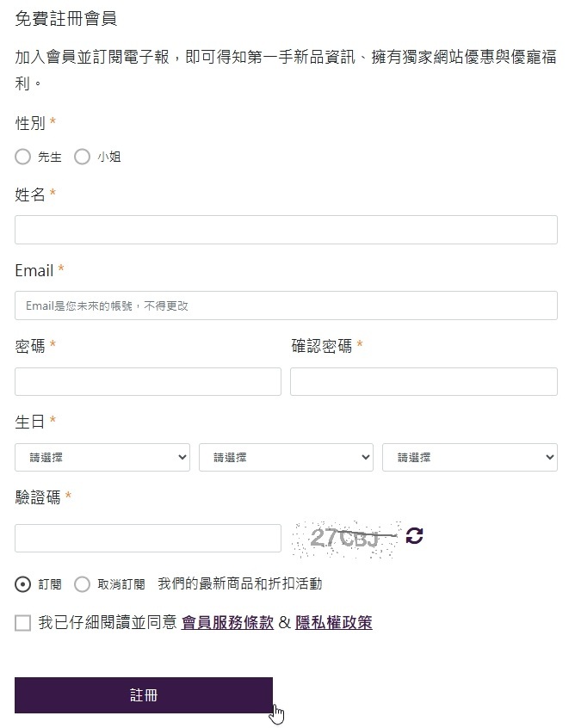Choose the 訂閱 newsletter option
This screenshot has width=575, height=728.
[x=23, y=584]
